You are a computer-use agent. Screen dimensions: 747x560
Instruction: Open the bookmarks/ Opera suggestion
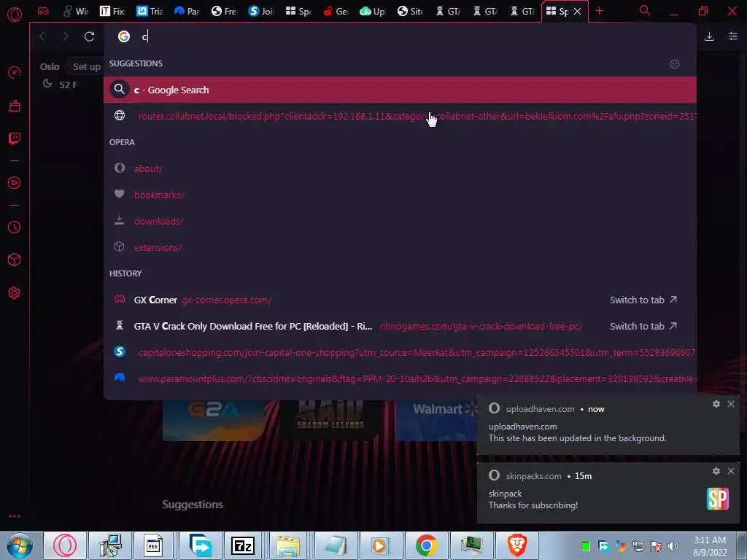click(x=400, y=195)
